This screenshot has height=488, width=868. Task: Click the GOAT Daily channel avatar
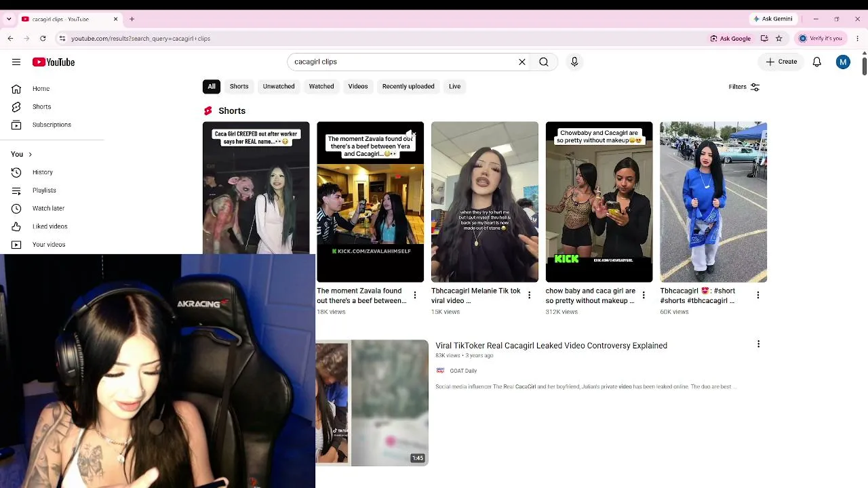click(x=440, y=371)
